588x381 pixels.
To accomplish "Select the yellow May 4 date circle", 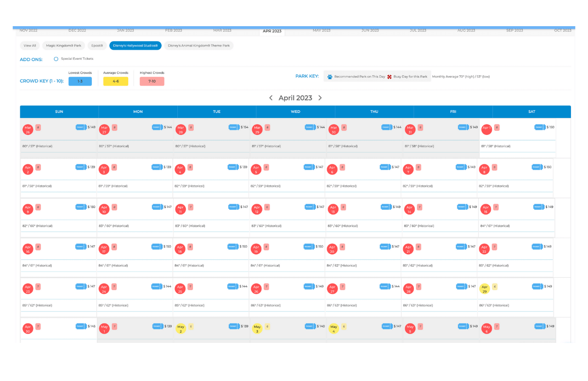I will pyautogui.click(x=334, y=329).
